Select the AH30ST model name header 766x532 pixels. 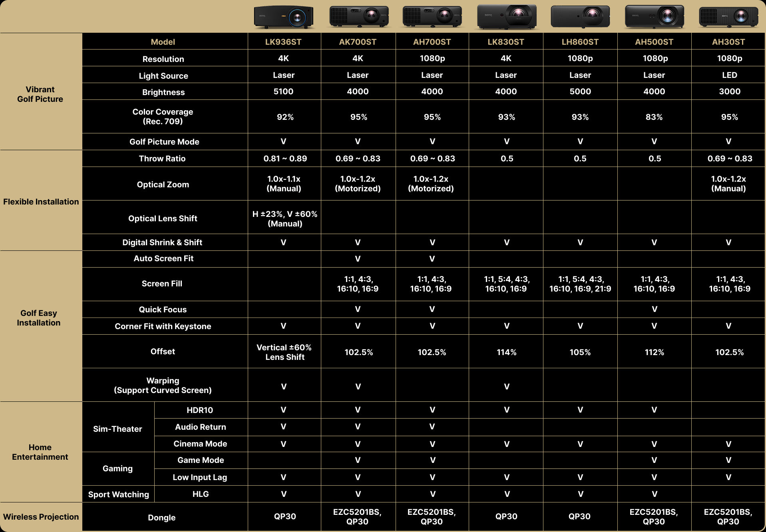pos(728,42)
